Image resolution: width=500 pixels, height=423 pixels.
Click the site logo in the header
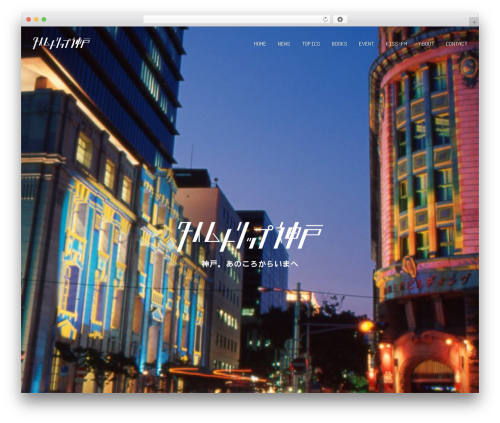61,43
